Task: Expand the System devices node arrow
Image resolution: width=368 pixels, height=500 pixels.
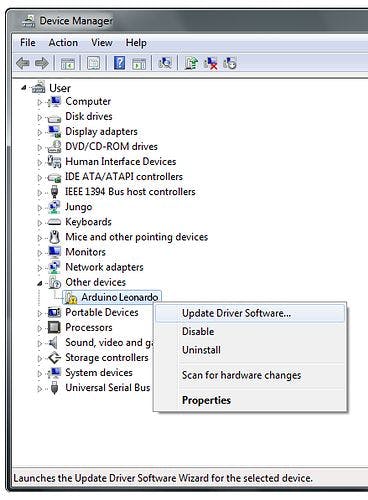Action: click(x=40, y=373)
